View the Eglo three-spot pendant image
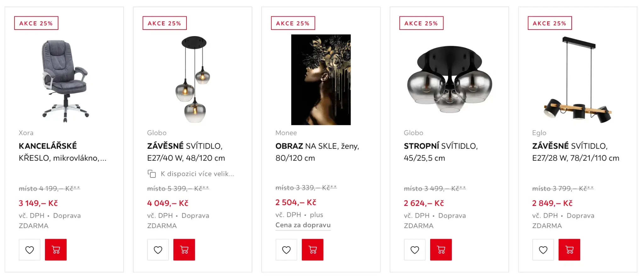 [x=578, y=80]
